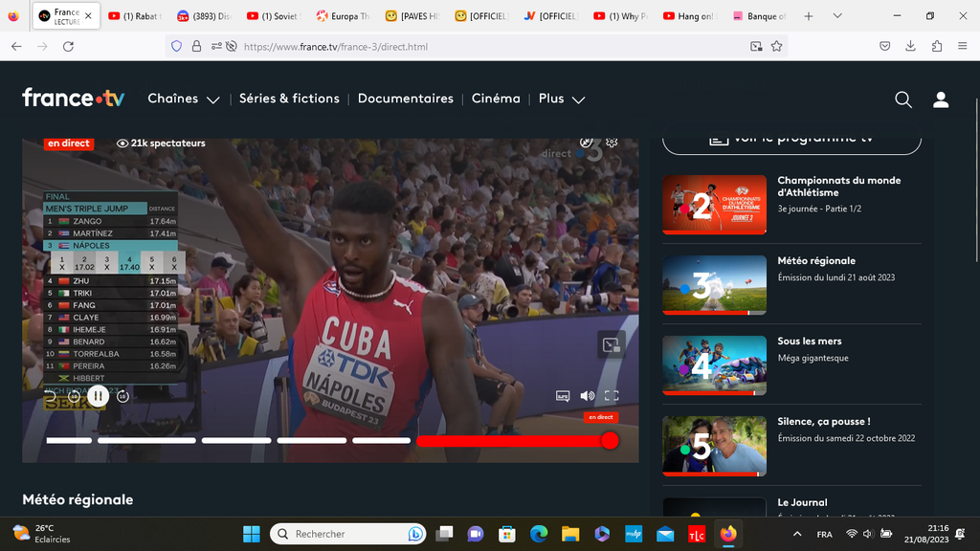Switch to the 'Rabat' YouTube tab
This screenshot has height=551, width=980.
(135, 16)
